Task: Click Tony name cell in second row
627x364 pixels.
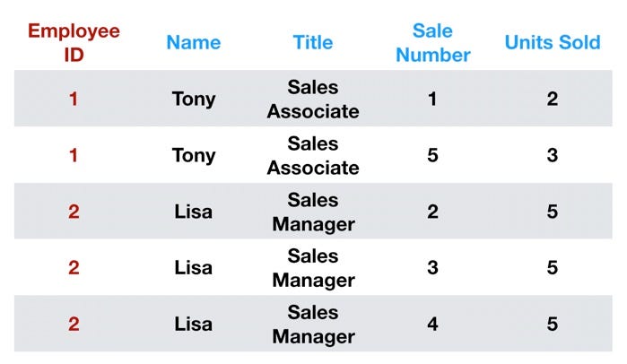Action: (x=194, y=156)
